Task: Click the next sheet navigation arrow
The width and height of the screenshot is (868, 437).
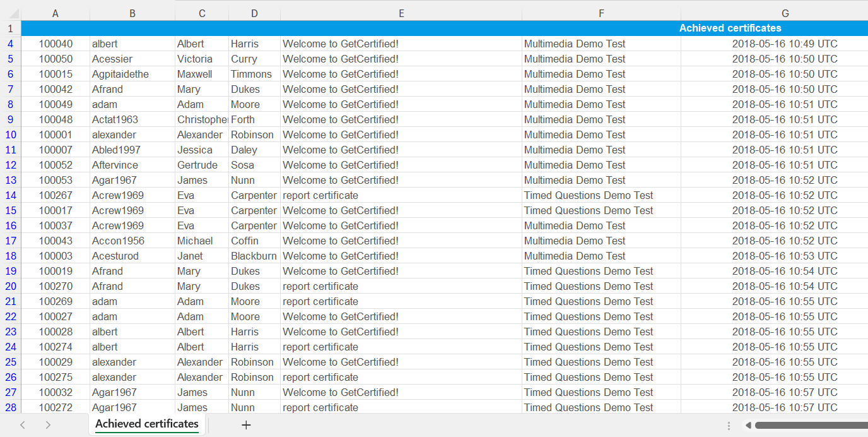Action: [x=48, y=425]
